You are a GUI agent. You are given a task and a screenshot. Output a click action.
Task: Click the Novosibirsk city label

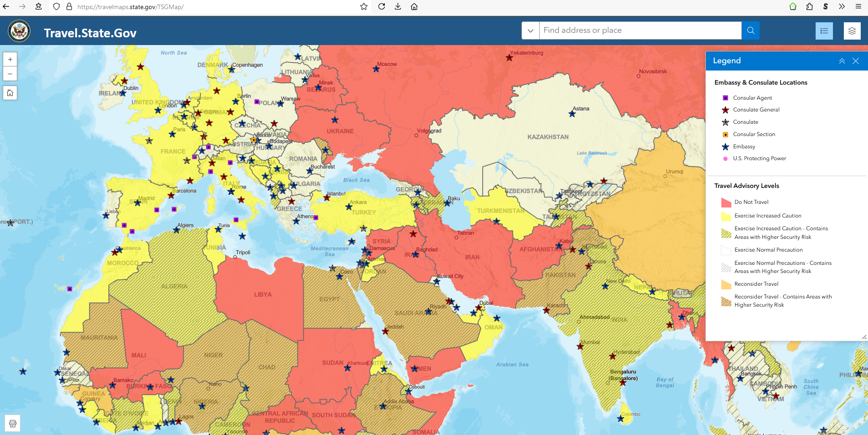[653, 71]
